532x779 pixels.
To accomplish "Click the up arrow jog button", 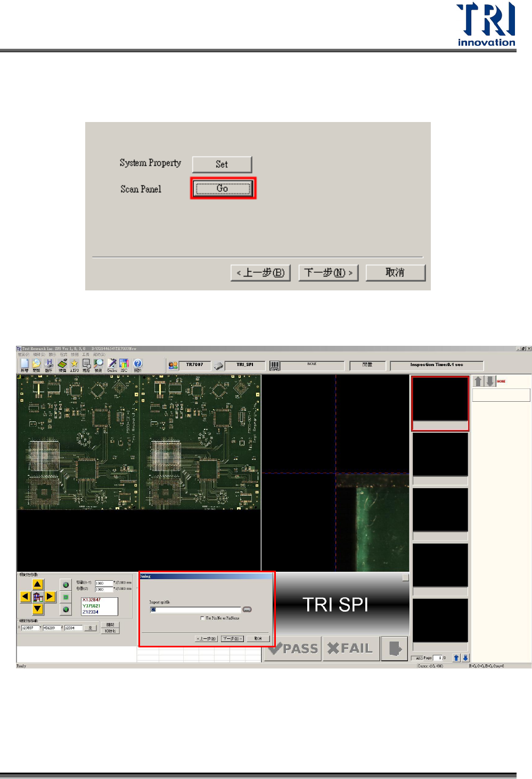I will [37, 585].
